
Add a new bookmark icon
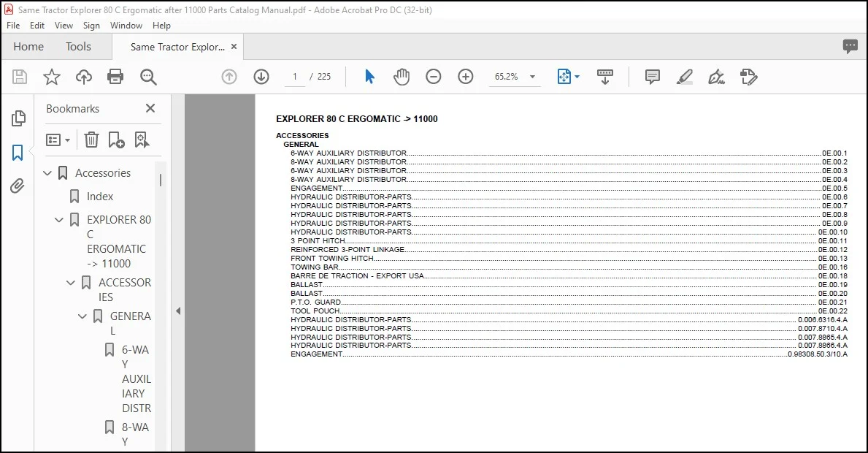tap(116, 140)
